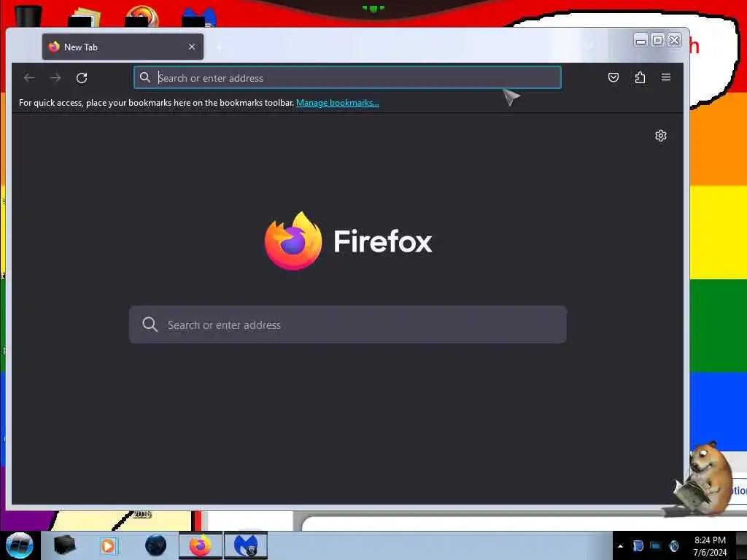
Task: Open the Extensions puzzle icon
Action: [x=640, y=77]
